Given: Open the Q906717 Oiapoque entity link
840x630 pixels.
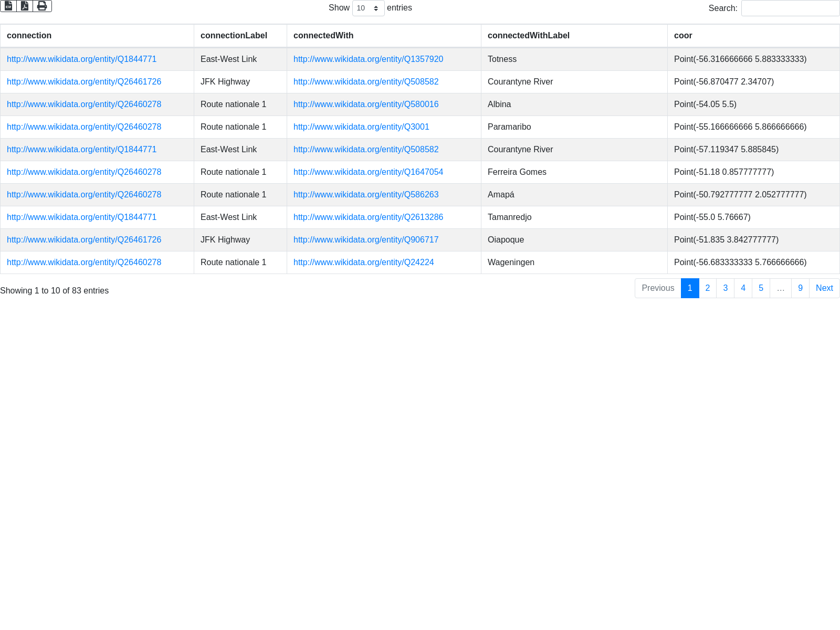Looking at the screenshot, I should coord(366,240).
